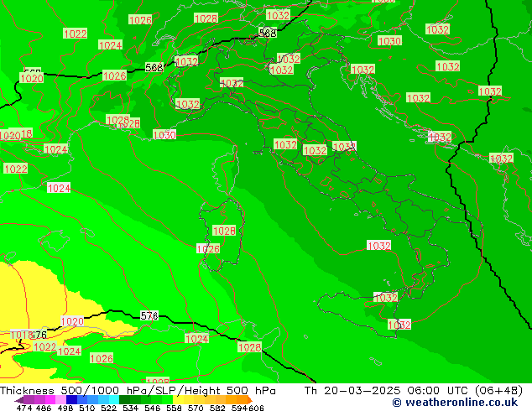Click the 568 label below top 1032

pyautogui.click(x=268, y=33)
